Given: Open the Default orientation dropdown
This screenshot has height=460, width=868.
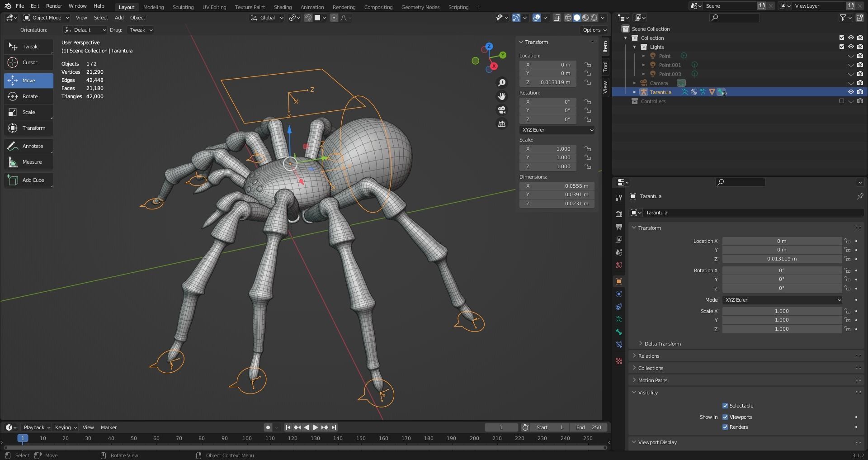Looking at the screenshot, I should point(85,30).
